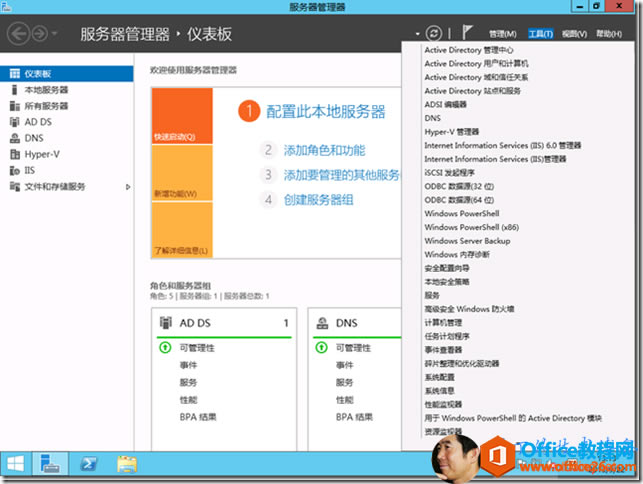Click the 创建服务器组 link
Viewport: 643px width, 484px height.
319,200
